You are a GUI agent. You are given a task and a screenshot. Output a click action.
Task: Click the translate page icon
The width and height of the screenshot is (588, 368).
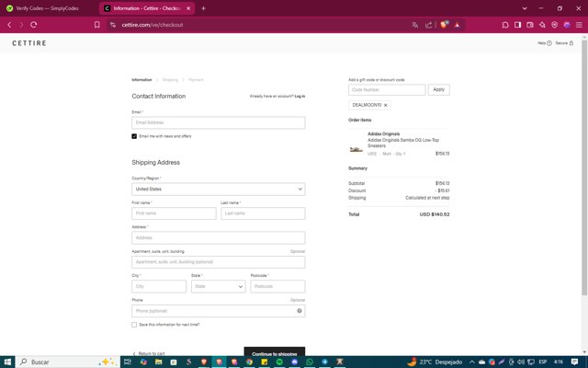[414, 25]
